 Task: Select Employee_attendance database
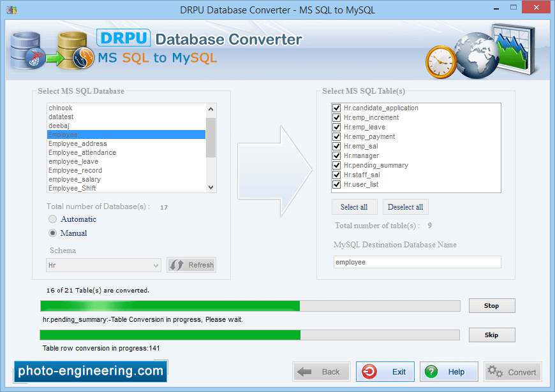(x=126, y=152)
